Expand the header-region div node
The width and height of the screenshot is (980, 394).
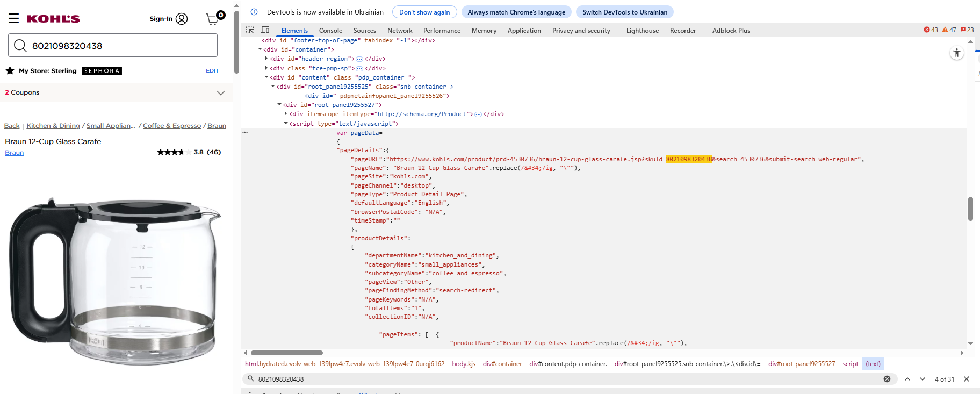click(266, 59)
